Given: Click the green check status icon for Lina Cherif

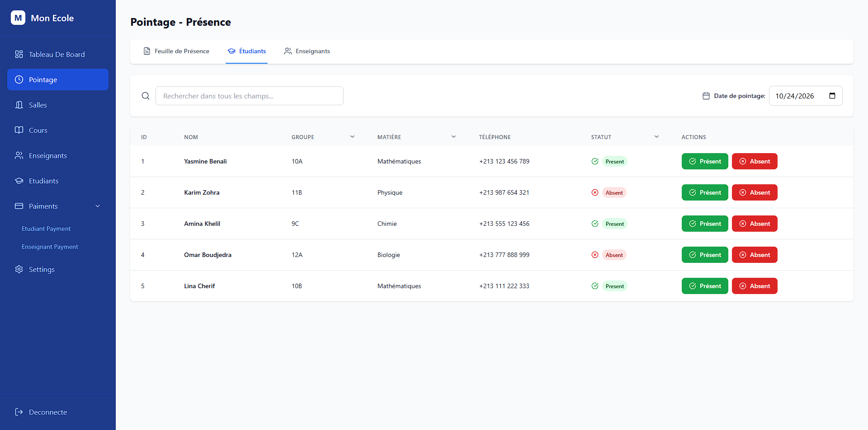Looking at the screenshot, I should coord(595,286).
